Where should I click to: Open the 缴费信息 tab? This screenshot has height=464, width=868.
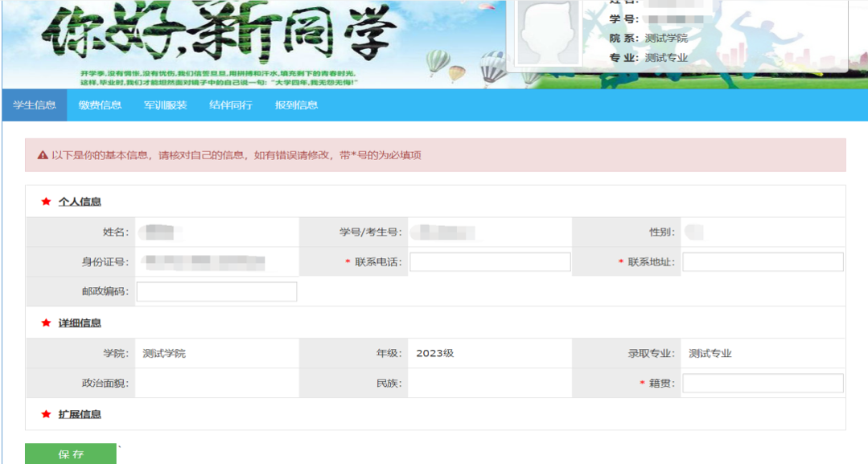coord(100,105)
